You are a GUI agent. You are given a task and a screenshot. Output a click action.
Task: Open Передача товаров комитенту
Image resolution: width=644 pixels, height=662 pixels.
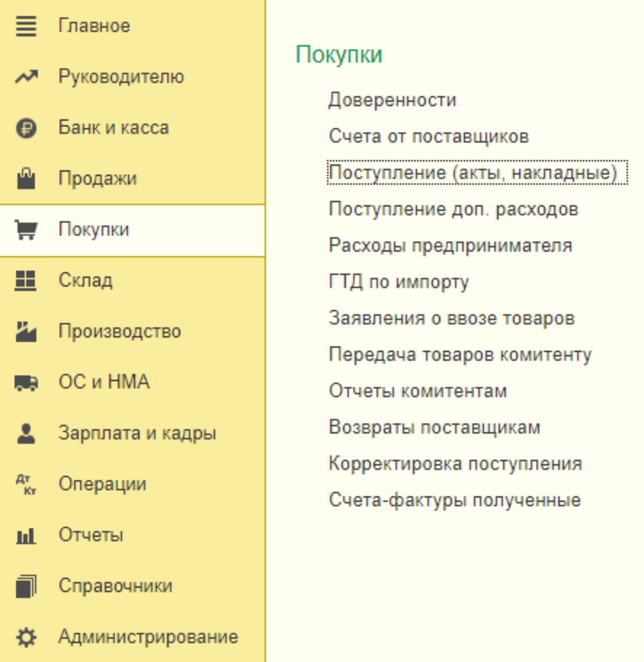[x=460, y=354]
